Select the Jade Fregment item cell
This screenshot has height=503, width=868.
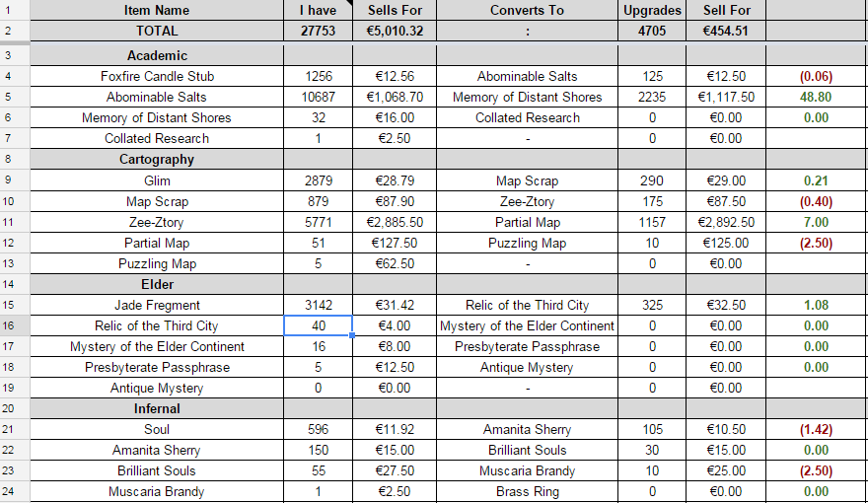point(157,305)
